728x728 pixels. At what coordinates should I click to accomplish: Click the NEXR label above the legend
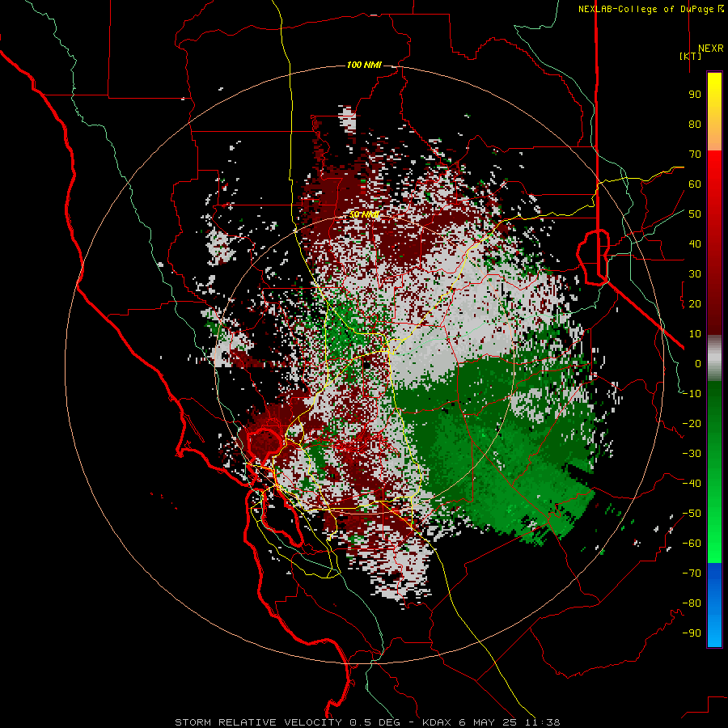click(x=710, y=49)
